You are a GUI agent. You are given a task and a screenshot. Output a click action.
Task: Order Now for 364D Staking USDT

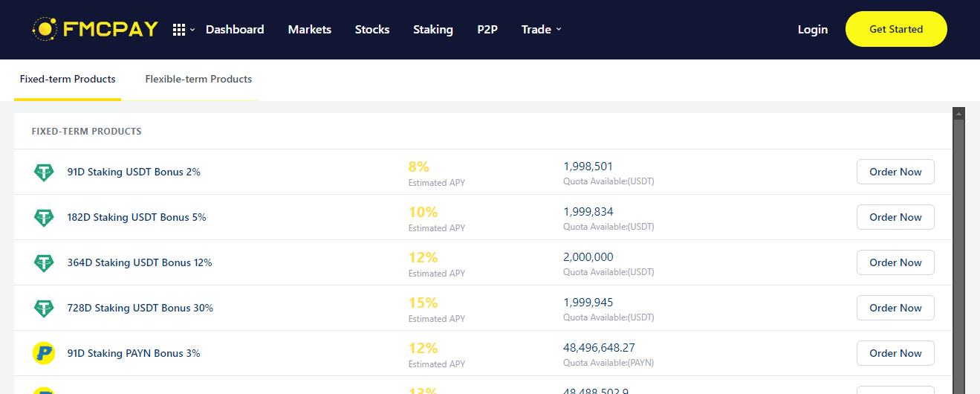[x=895, y=262]
